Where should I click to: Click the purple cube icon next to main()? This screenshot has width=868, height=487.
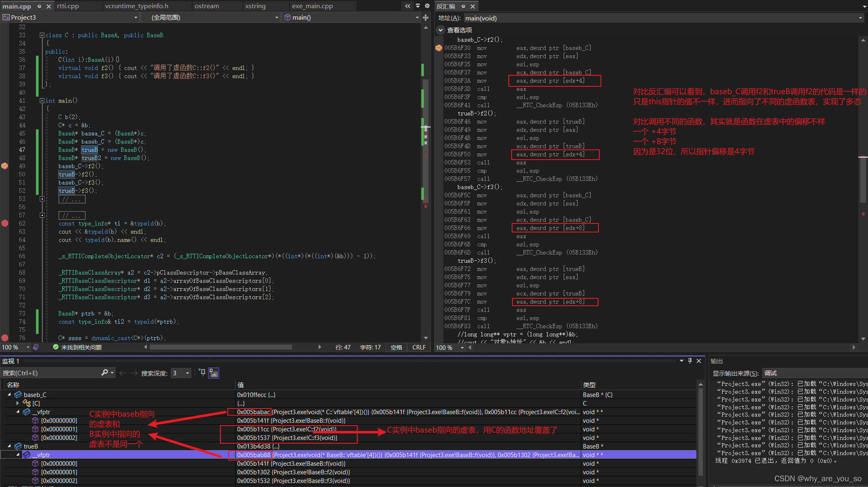pos(287,17)
